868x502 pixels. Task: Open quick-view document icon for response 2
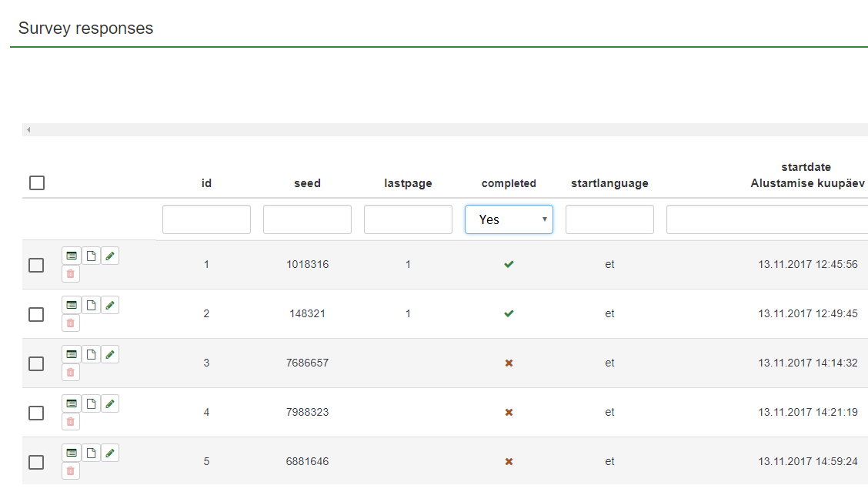pos(91,306)
